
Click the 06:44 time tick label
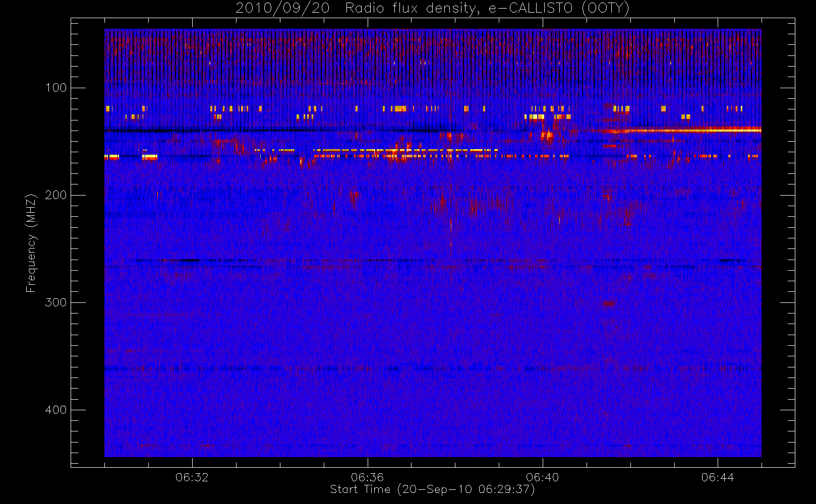(718, 477)
